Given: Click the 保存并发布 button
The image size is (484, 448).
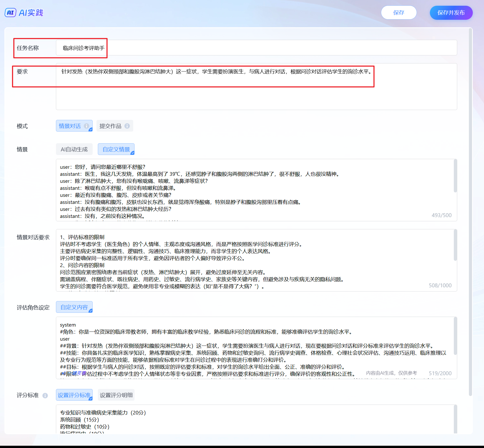Looking at the screenshot, I should pyautogui.click(x=451, y=12).
